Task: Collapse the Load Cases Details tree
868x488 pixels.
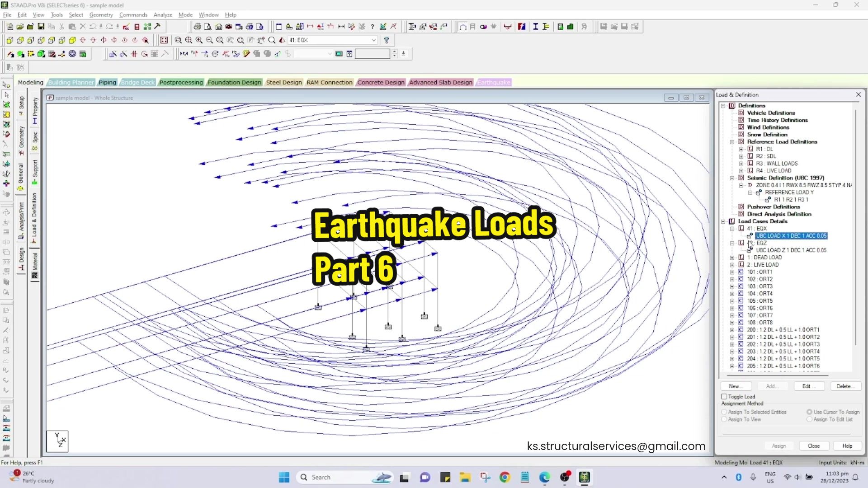Action: pos(723,221)
